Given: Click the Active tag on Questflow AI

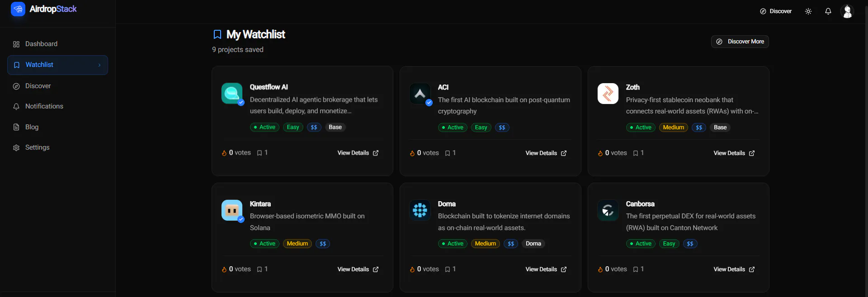Looking at the screenshot, I should [264, 127].
